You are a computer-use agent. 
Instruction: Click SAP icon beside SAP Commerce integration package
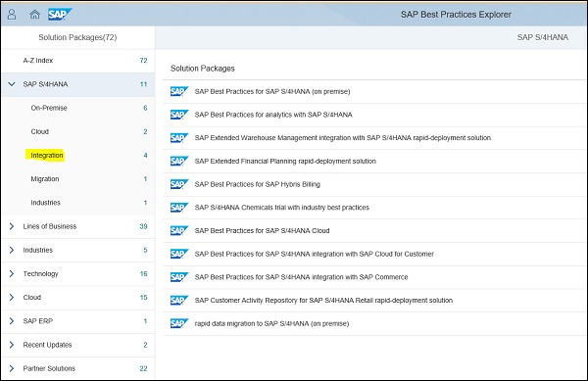click(179, 277)
